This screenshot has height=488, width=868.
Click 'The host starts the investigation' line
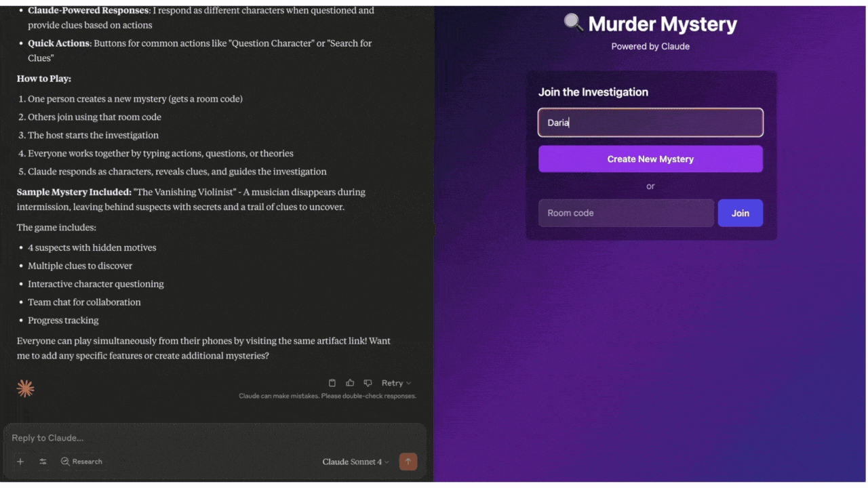pyautogui.click(x=93, y=135)
